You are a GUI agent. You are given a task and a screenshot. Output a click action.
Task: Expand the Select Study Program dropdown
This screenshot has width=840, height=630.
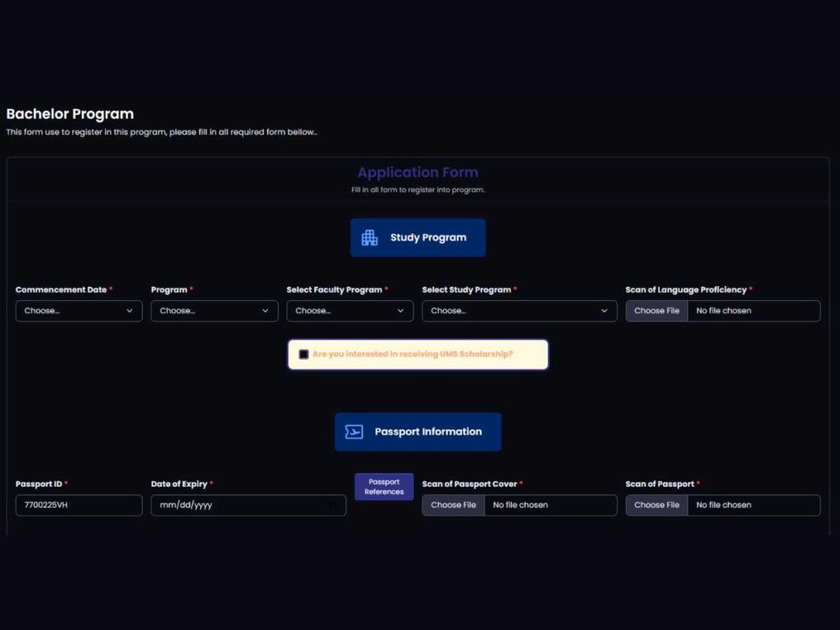(519, 311)
